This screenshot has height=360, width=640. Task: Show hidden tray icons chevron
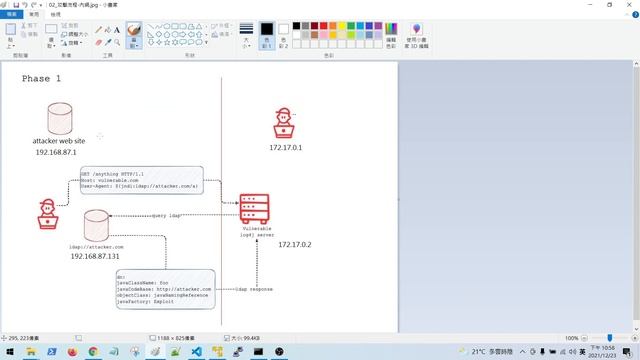coord(523,351)
